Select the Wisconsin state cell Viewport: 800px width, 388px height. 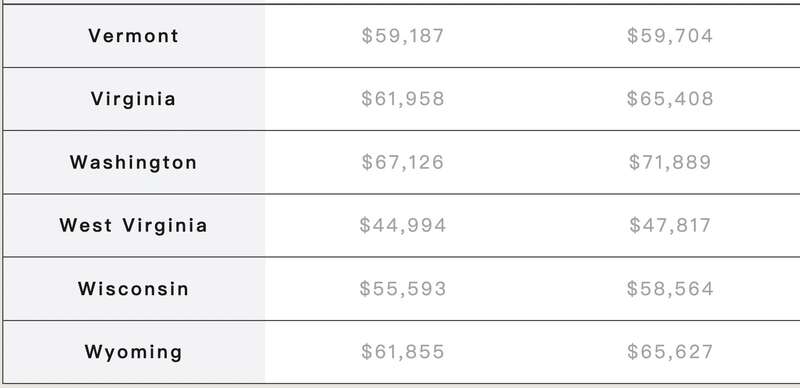[134, 288]
